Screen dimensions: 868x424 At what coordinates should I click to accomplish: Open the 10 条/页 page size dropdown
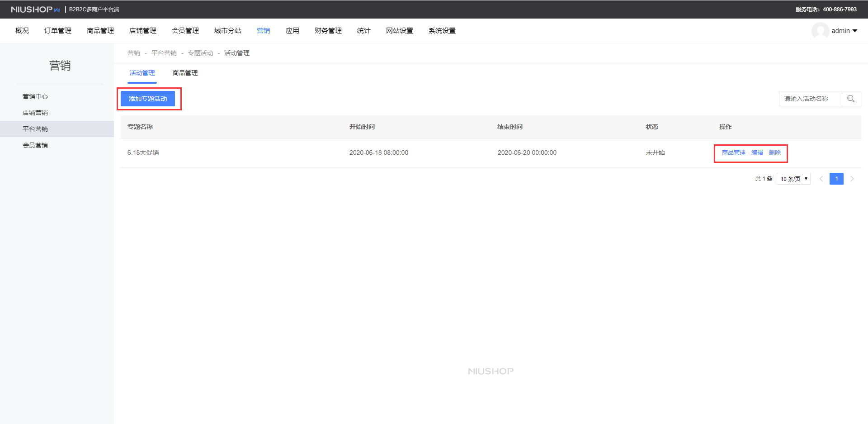(x=793, y=179)
